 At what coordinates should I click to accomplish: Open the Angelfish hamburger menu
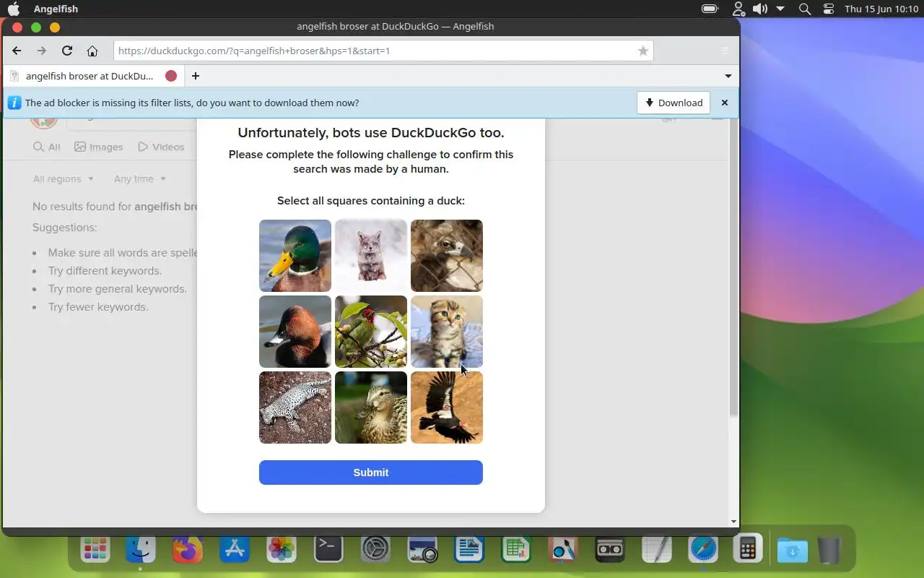pos(725,51)
